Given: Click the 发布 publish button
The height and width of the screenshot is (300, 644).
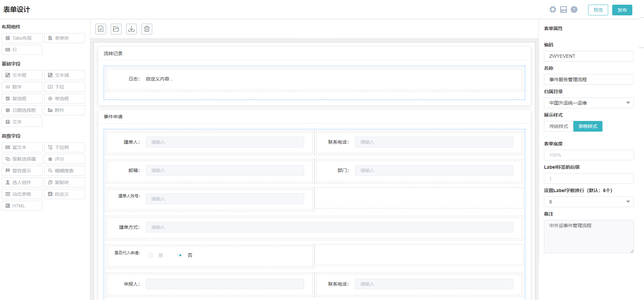Looking at the screenshot, I should click(622, 10).
